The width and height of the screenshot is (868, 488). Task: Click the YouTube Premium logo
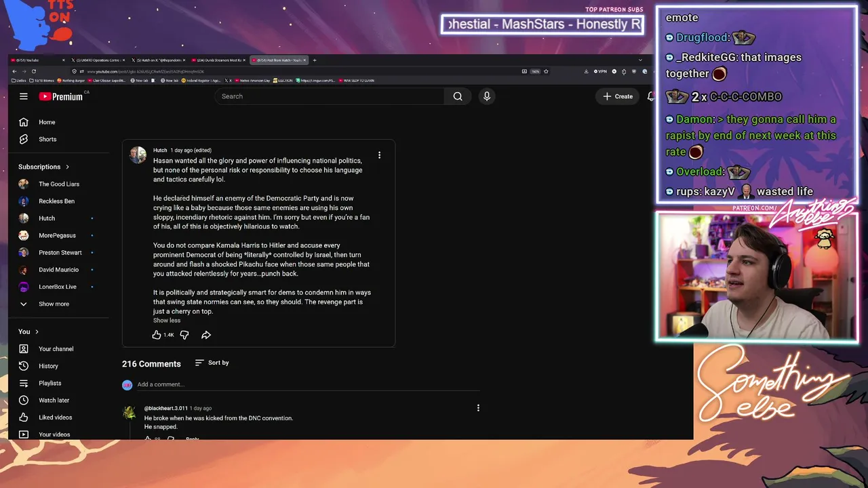61,96
